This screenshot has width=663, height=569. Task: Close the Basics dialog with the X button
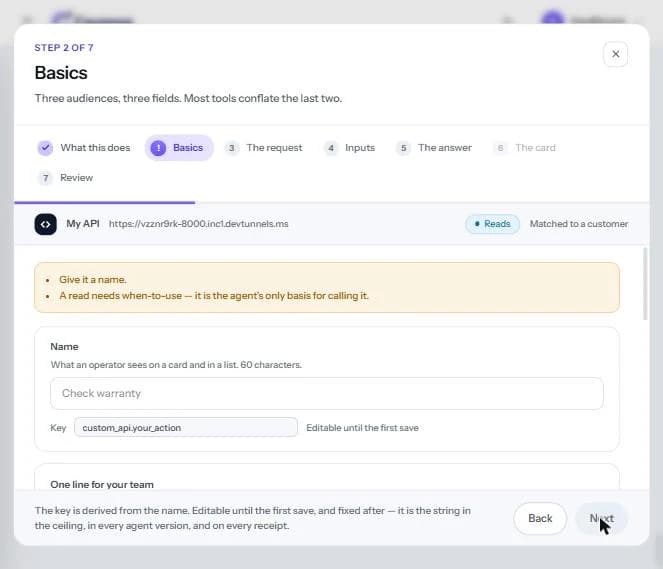[x=615, y=54]
